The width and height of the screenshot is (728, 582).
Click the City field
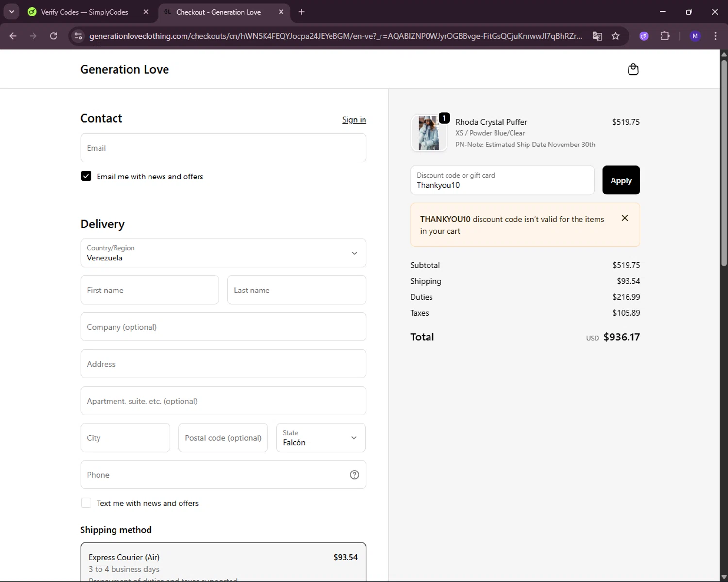pos(125,437)
